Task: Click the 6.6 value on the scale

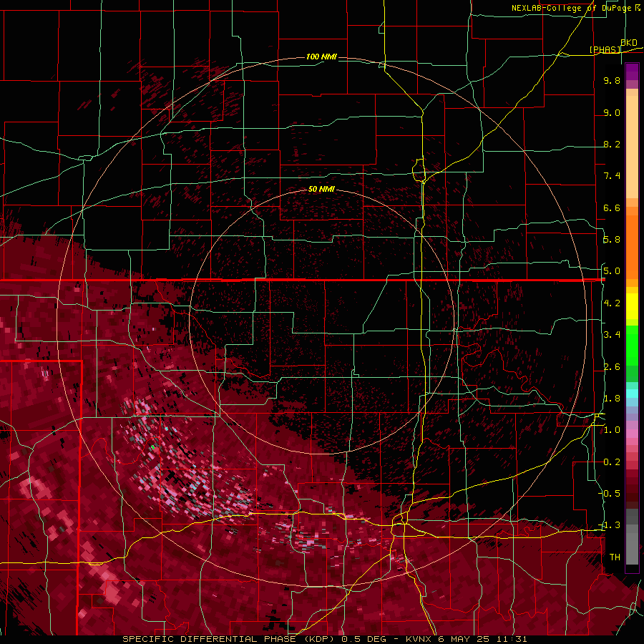Action: click(612, 208)
